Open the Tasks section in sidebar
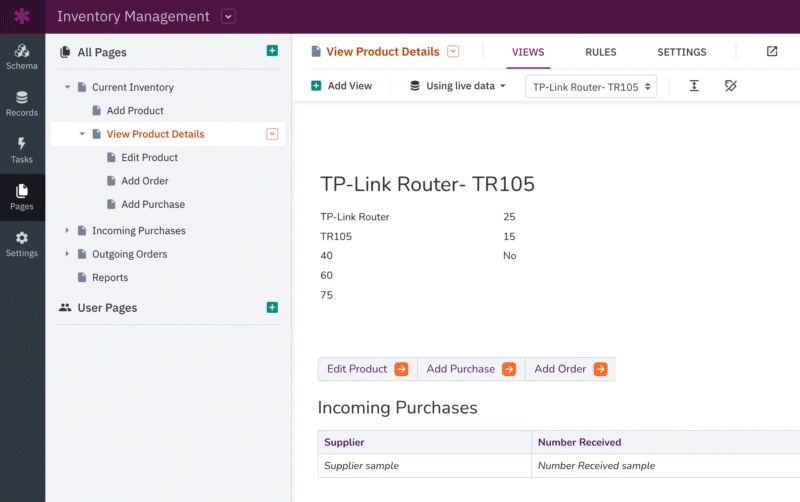 [22, 150]
